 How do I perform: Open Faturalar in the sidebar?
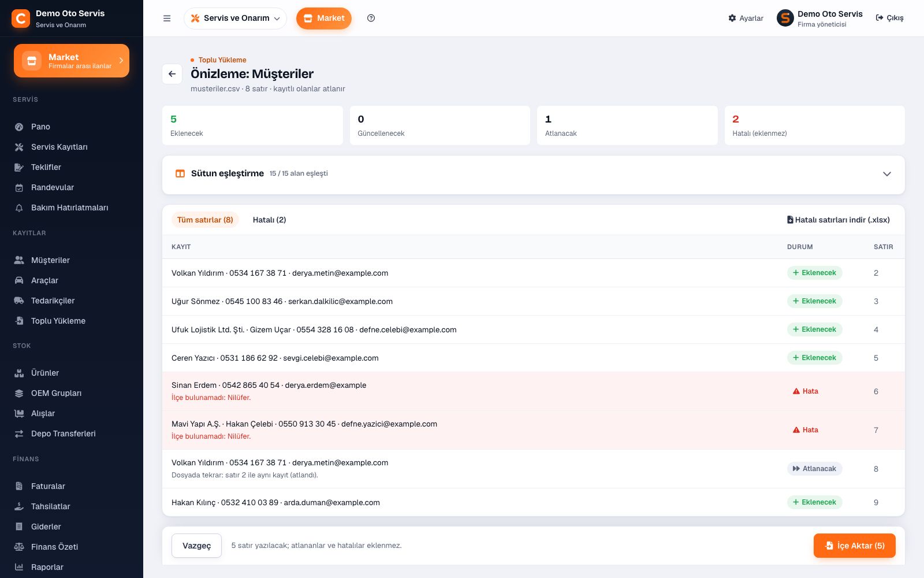click(72, 486)
